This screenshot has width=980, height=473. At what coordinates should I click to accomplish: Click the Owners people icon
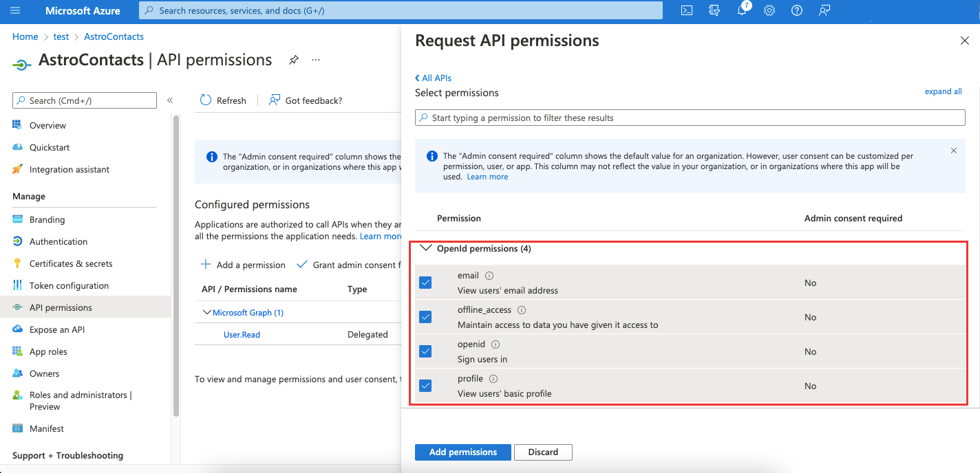pos(17,373)
